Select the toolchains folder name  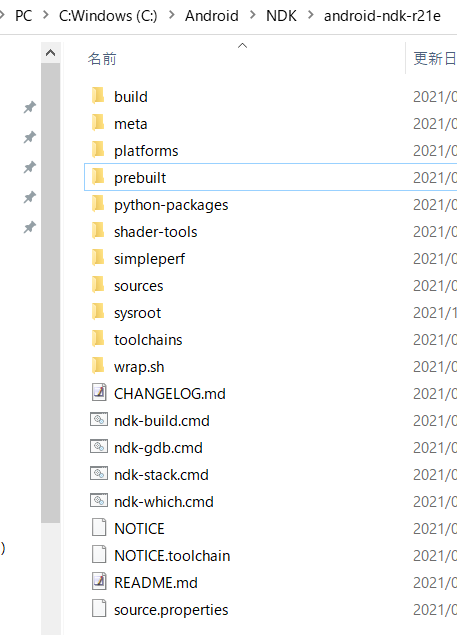(x=148, y=340)
